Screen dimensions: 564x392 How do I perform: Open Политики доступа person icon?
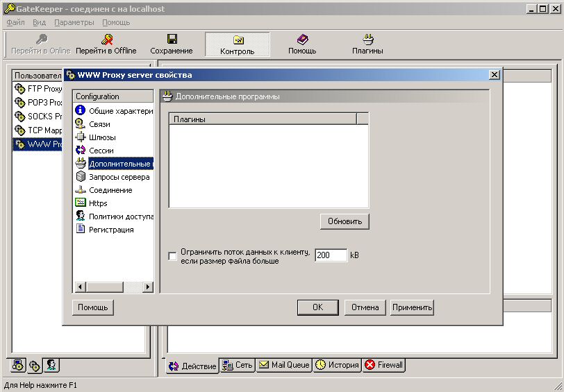80,216
